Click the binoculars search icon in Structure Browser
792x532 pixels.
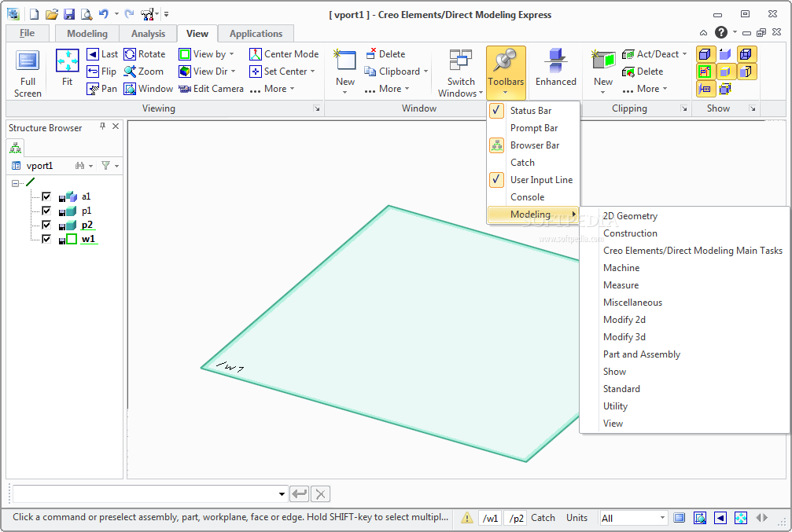(79, 166)
